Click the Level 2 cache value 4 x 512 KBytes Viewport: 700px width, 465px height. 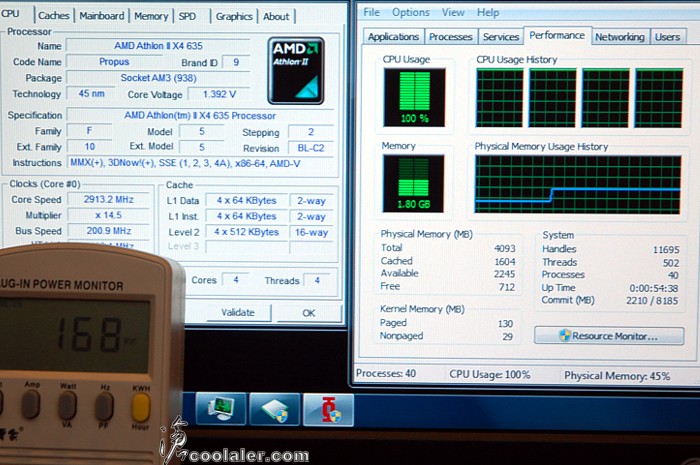246,232
